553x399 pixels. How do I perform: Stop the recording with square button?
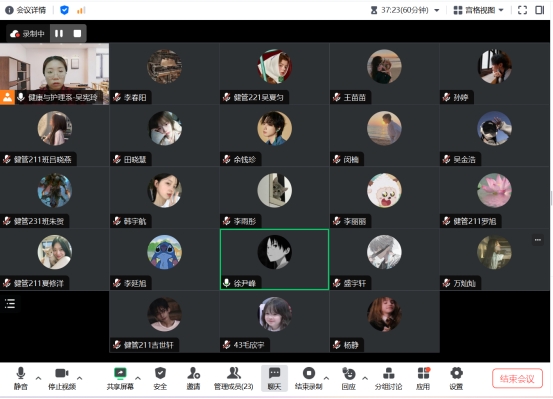tap(77, 34)
